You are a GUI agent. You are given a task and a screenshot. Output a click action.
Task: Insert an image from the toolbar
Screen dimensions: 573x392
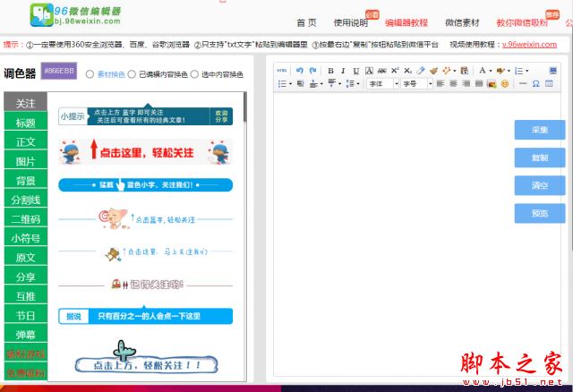tap(492, 84)
